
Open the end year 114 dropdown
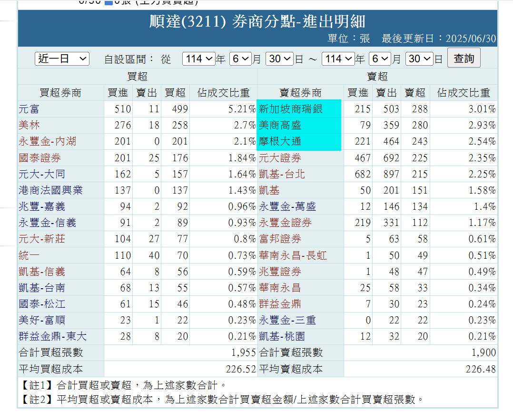[338, 59]
